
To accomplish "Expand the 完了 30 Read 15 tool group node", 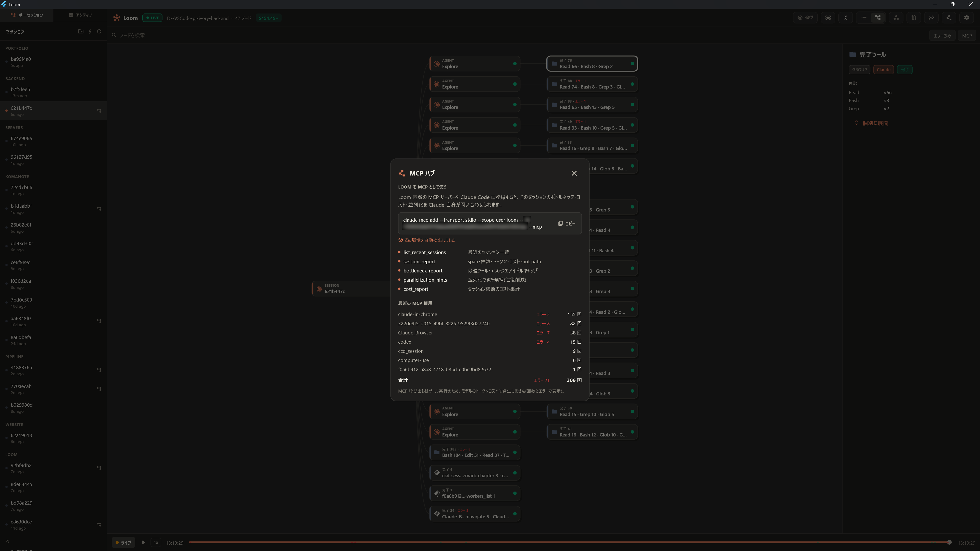I will tap(592, 411).
